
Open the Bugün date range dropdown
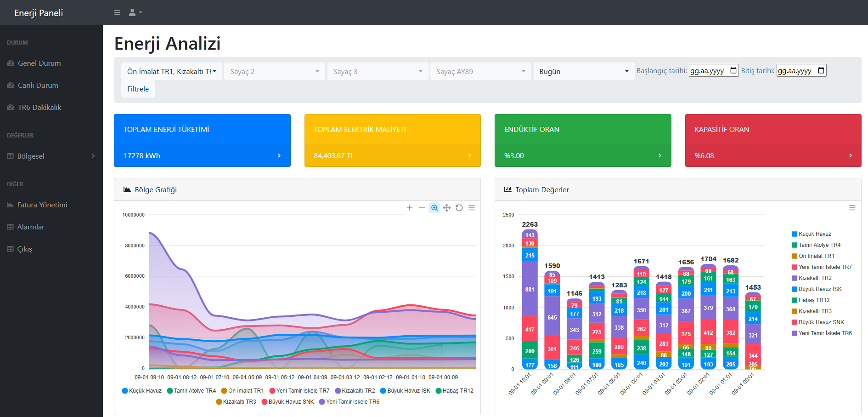click(584, 71)
